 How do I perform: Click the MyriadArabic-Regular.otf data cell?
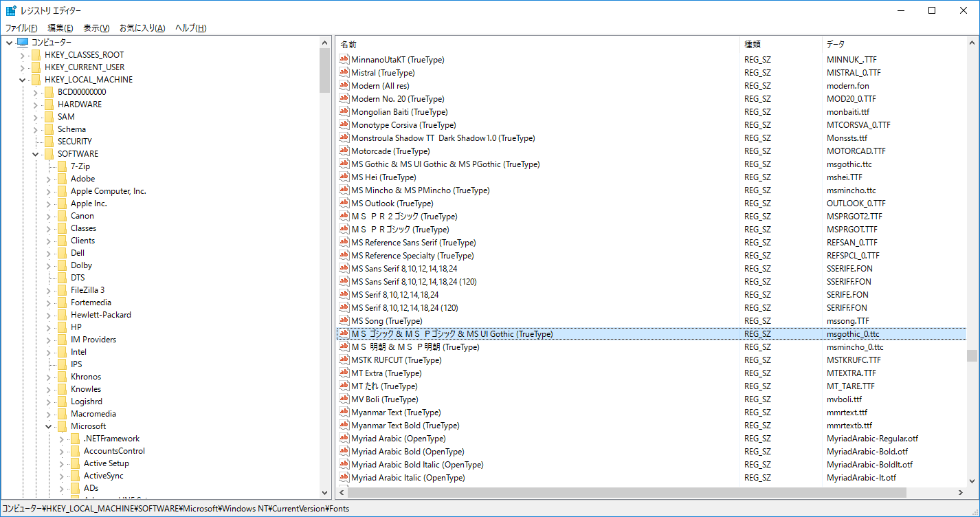tap(873, 438)
